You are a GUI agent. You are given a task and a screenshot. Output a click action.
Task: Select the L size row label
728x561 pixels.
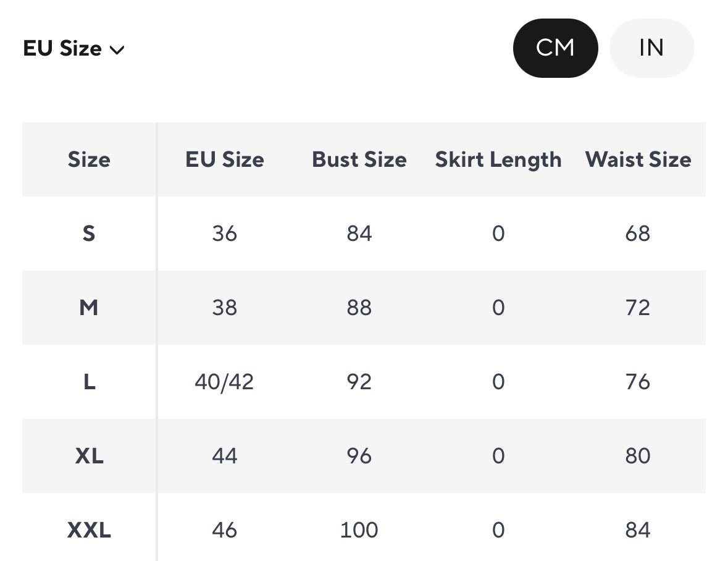(x=89, y=382)
